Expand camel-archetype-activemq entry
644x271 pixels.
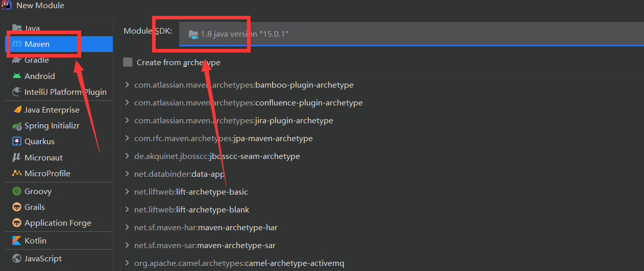click(127, 263)
